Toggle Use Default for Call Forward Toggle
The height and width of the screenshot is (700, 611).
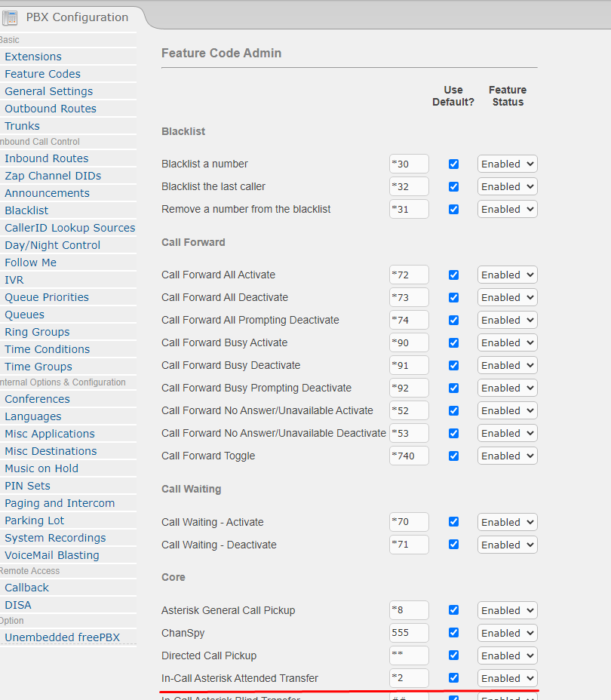point(453,456)
